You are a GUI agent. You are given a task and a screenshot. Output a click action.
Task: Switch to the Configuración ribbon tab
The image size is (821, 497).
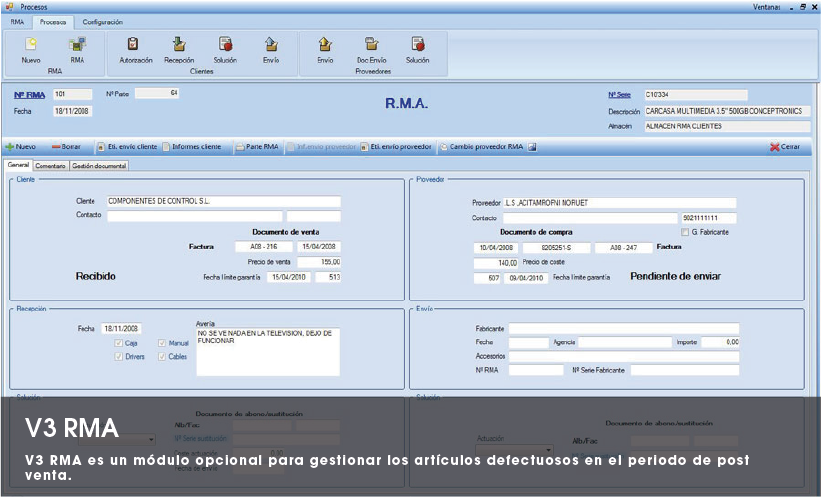click(x=101, y=21)
